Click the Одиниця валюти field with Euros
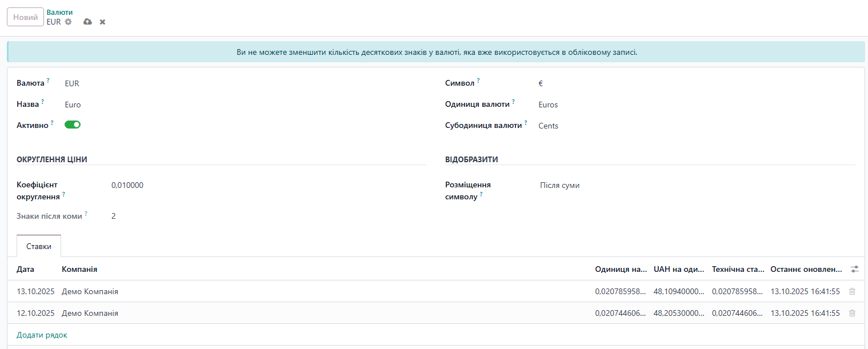 pos(686,105)
